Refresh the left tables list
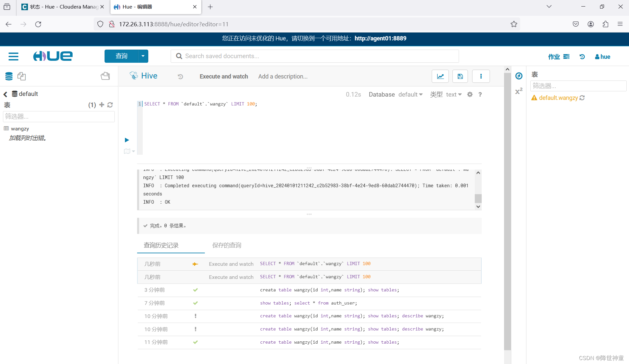The height and width of the screenshot is (364, 629). point(110,105)
